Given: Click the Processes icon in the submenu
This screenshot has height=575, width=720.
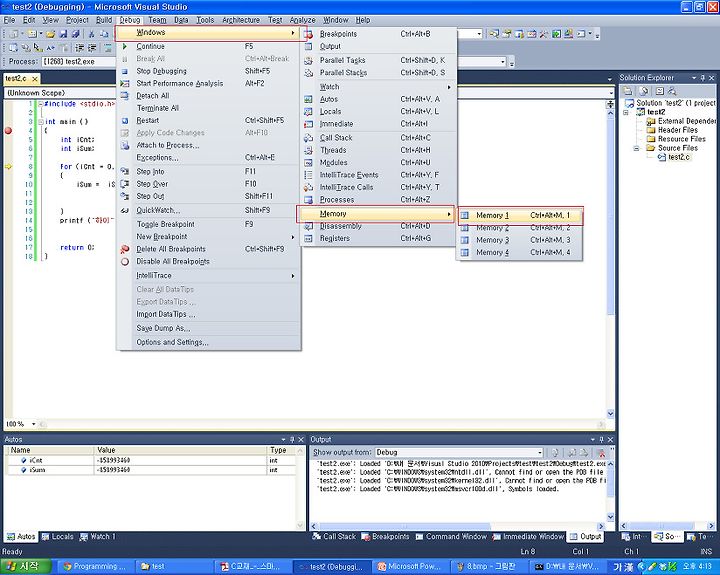Looking at the screenshot, I should point(309,200).
